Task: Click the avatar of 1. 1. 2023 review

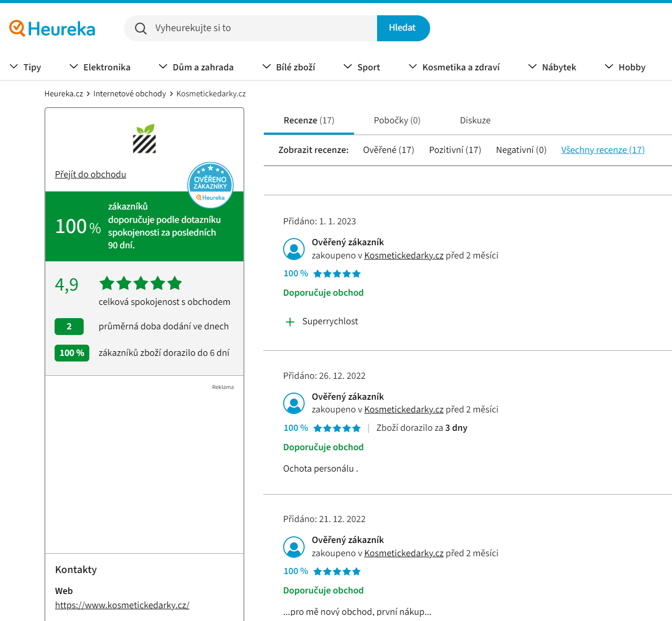Action: click(x=294, y=249)
